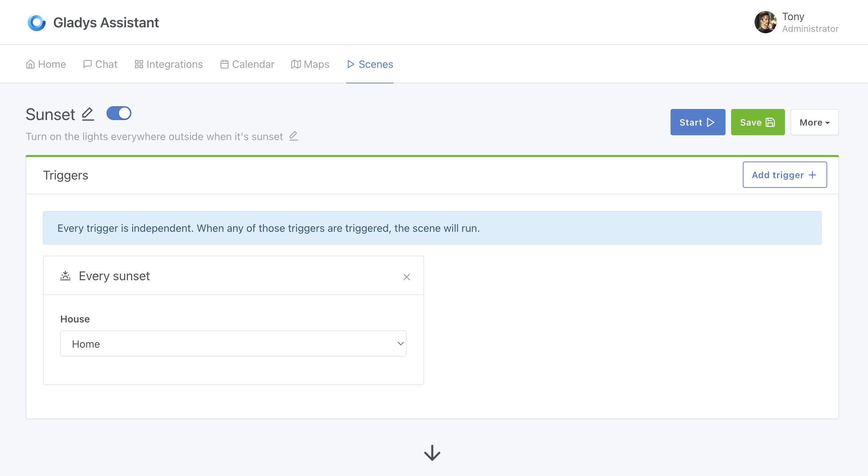Edit scene description with pencil icon

click(294, 136)
